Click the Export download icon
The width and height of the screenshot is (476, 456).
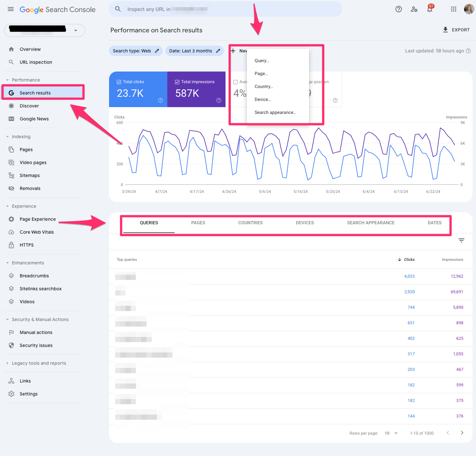click(446, 30)
